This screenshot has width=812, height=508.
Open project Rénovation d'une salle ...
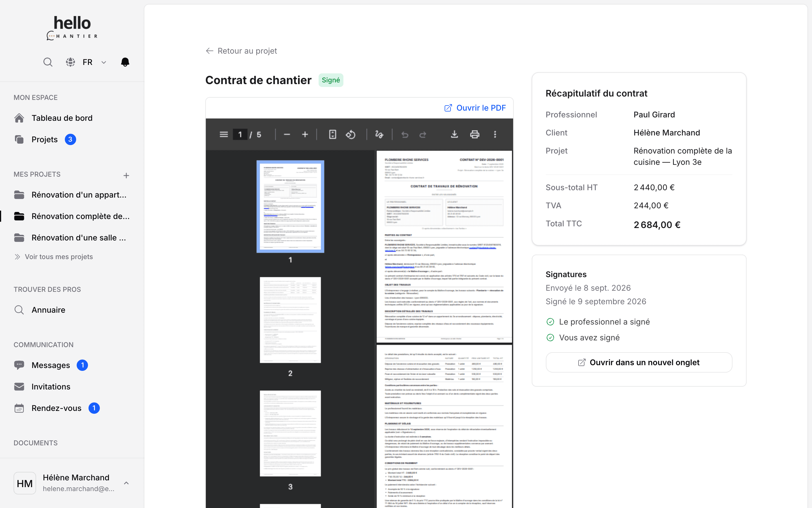coord(72,238)
